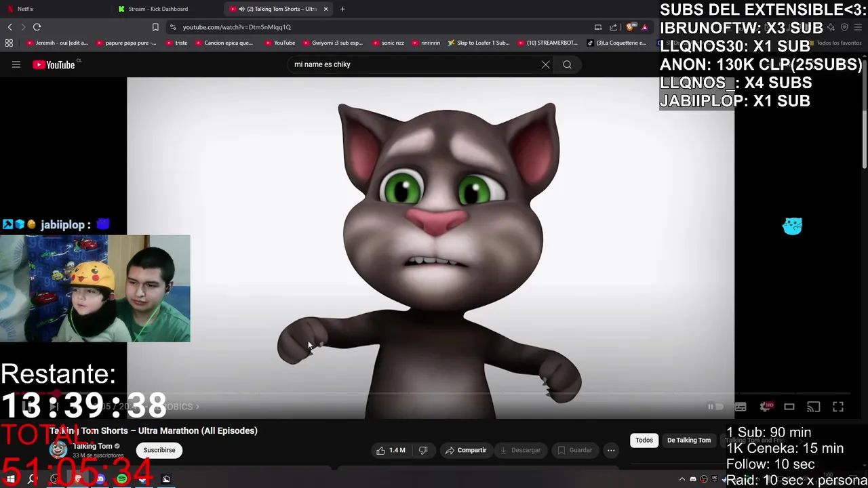The width and height of the screenshot is (868, 488).
Task: Go back with the browser back arrow
Action: (9, 27)
